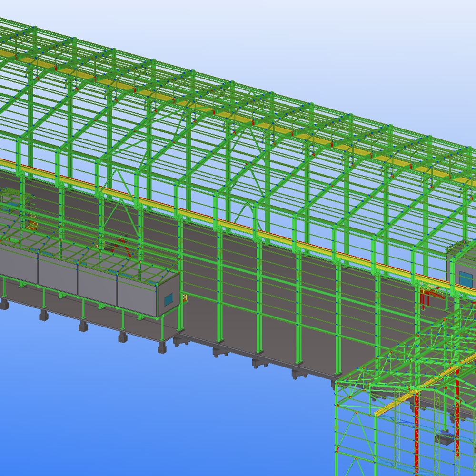Select the yellow beam in the lower-right truss structure
Viewport: 476px width, 476px height.
425,386
